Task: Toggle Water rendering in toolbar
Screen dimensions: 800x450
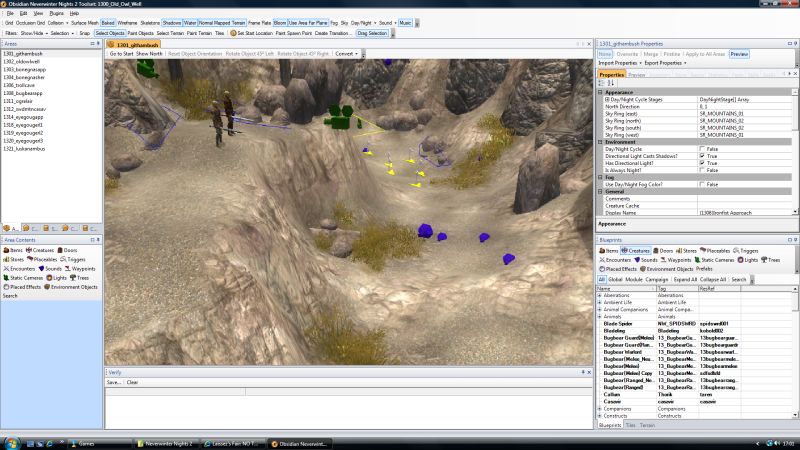Action: coord(190,23)
